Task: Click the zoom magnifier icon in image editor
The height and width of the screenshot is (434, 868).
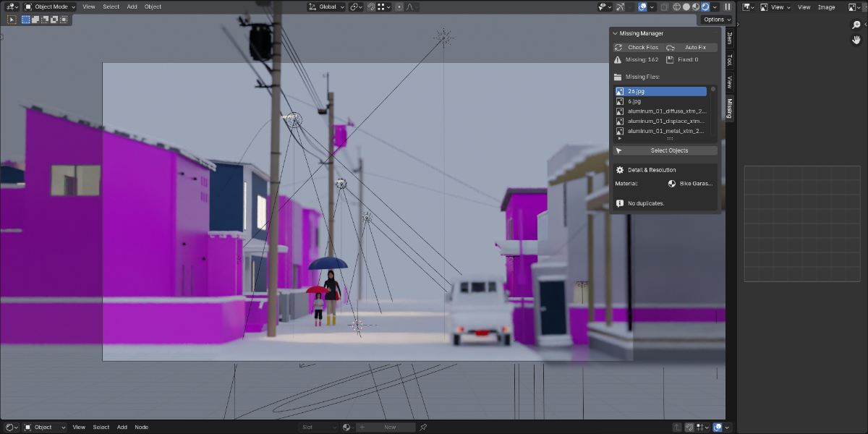Action: [x=856, y=25]
